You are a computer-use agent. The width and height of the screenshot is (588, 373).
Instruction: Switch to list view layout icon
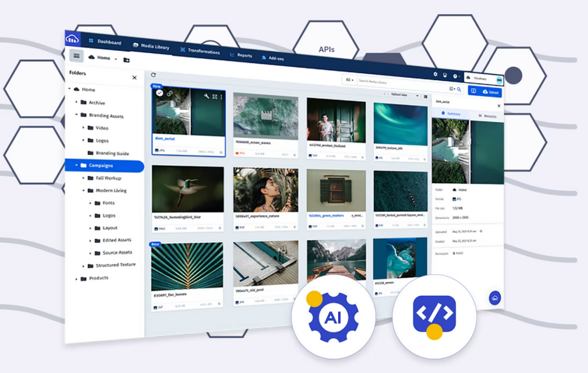426,96
